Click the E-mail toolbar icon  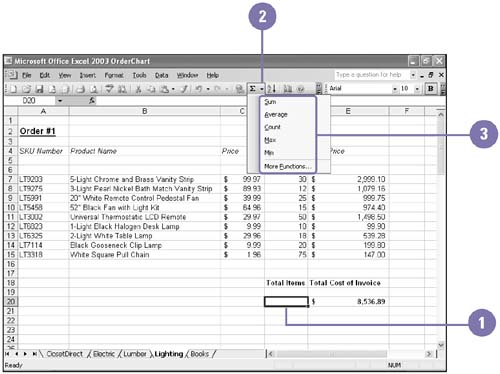[x=66, y=89]
